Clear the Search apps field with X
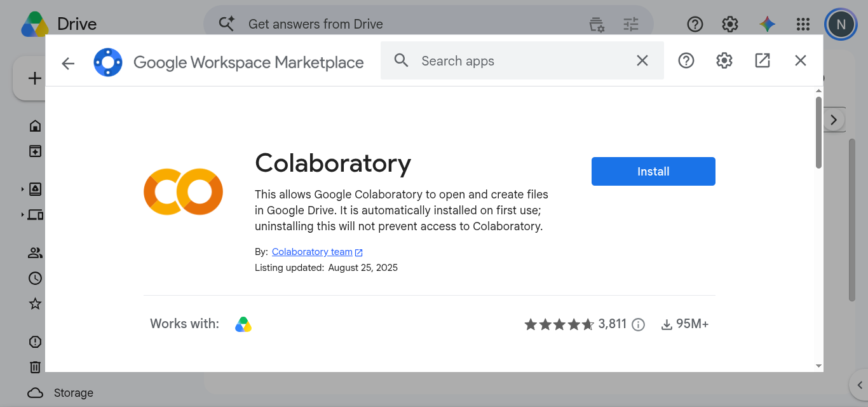Image resolution: width=868 pixels, height=407 pixels. [642, 60]
